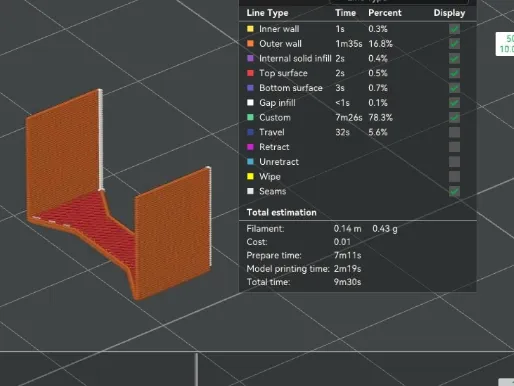Click the Seams white color swatch

coord(250,191)
